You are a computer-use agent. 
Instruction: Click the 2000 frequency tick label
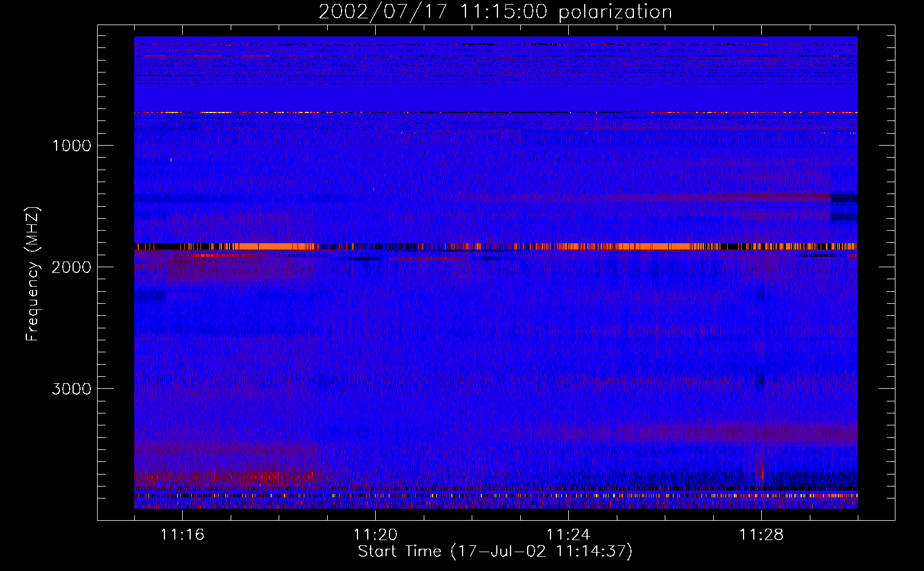pos(71,267)
